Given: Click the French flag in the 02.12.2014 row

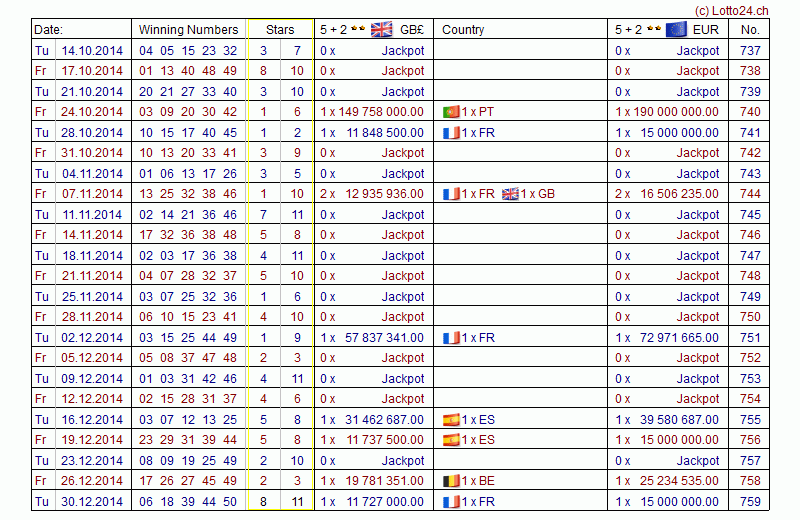Looking at the screenshot, I should (451, 338).
